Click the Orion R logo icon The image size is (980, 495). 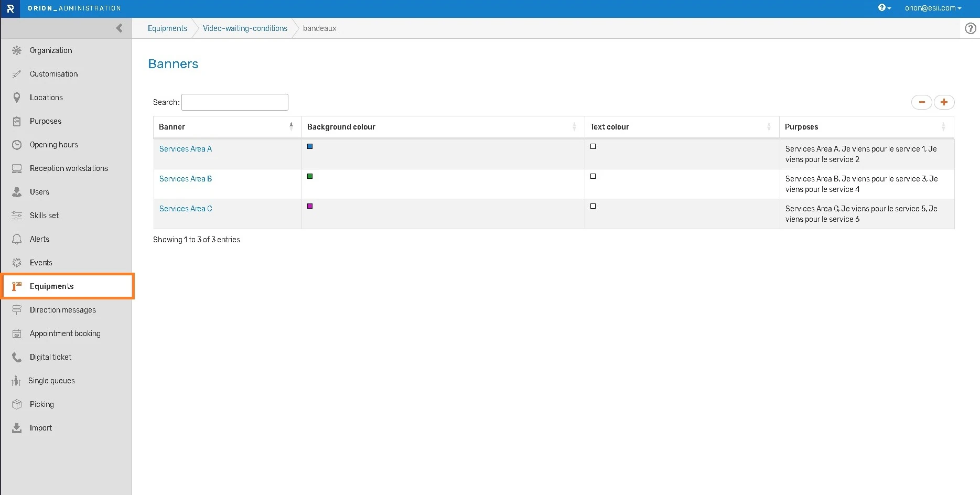coord(10,8)
